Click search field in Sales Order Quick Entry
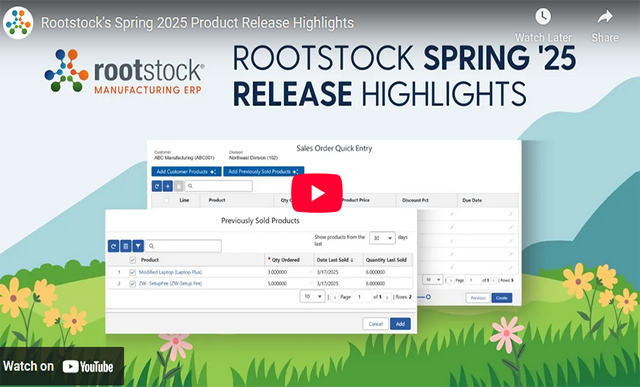The width and height of the screenshot is (640, 387). [x=219, y=186]
